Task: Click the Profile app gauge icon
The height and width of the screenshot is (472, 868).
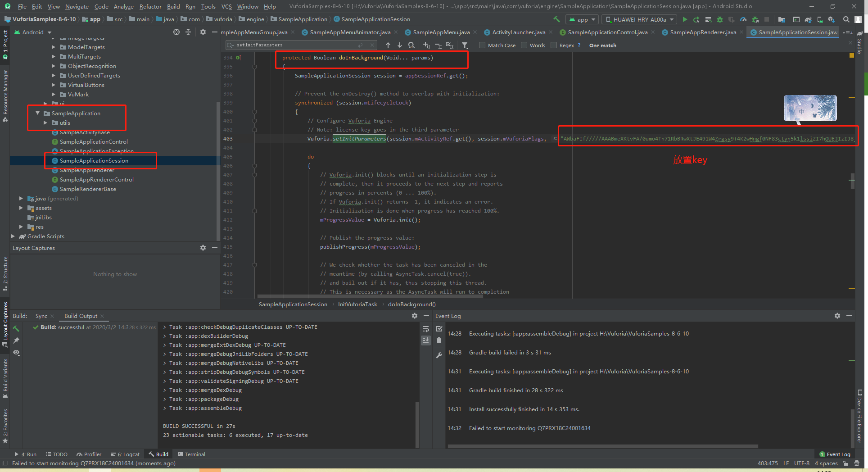Action: point(743,19)
